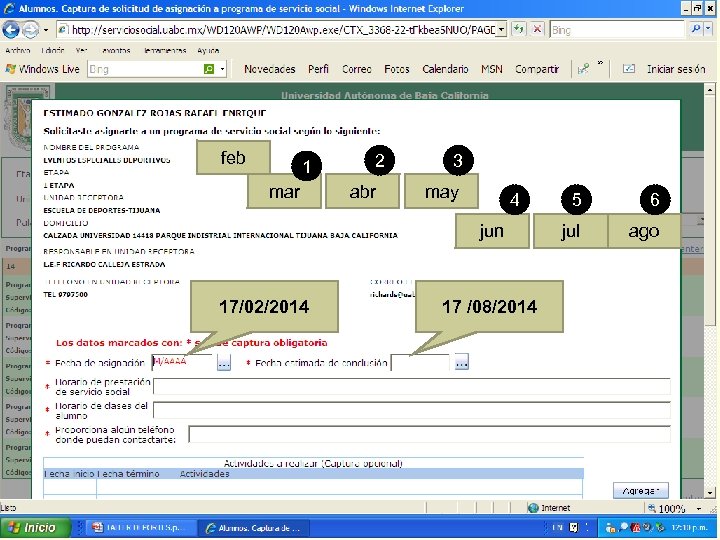Click the Windows Live logo
This screenshot has width=720, height=540.
[x=42, y=69]
